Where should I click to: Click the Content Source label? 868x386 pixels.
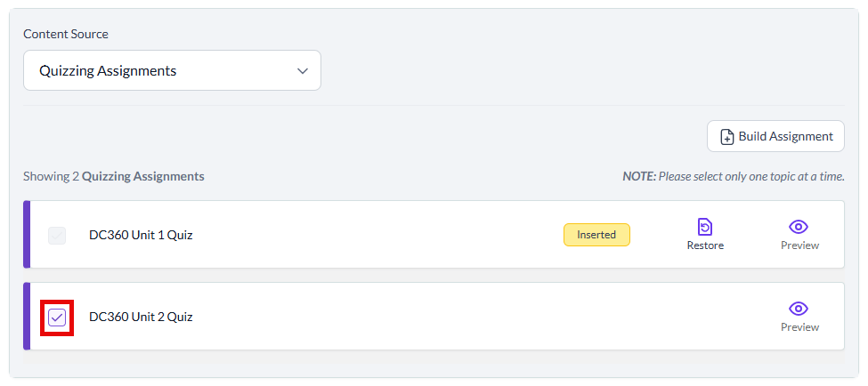(66, 34)
